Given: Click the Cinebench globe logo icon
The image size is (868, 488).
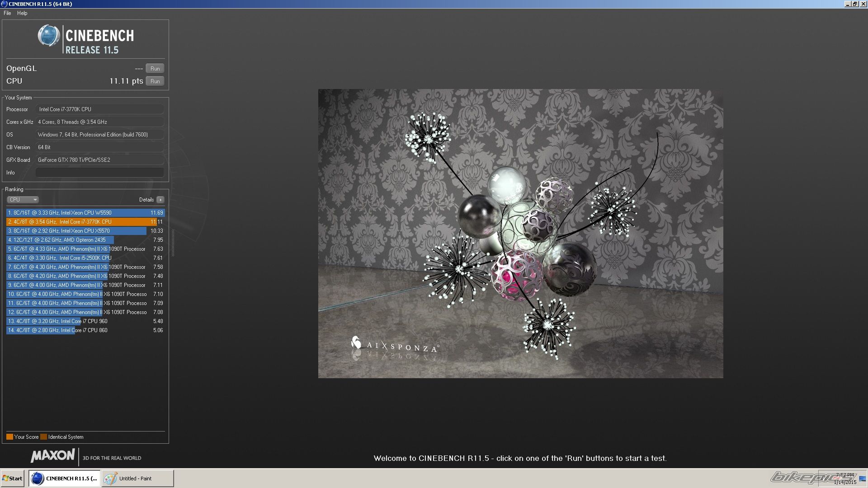Looking at the screenshot, I should (49, 36).
